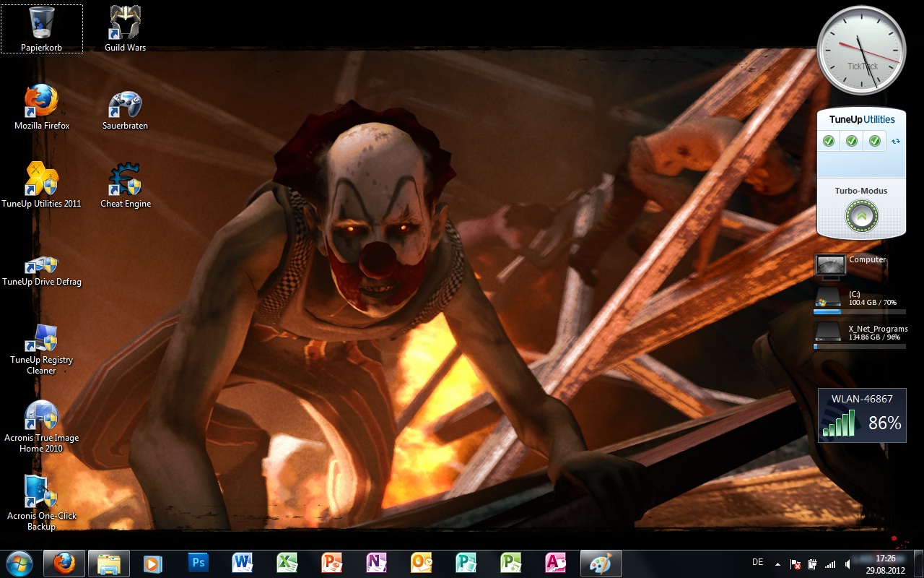Click the "100.4 GB / 70%" drive text
The height and width of the screenshot is (578, 924).
point(873,302)
